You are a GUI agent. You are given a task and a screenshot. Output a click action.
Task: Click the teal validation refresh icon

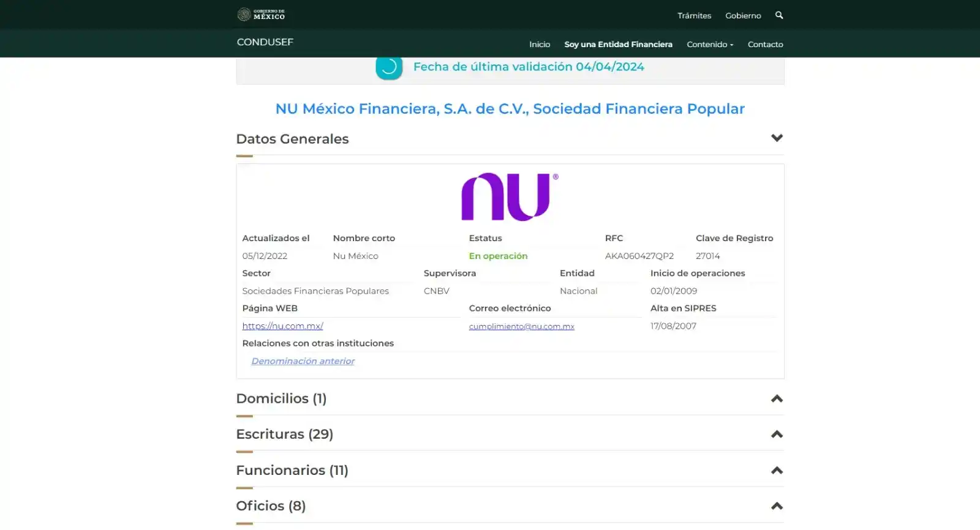pos(389,67)
